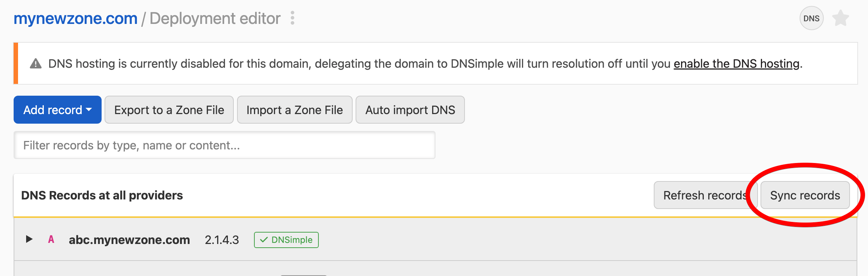The width and height of the screenshot is (868, 276).
Task: Click the checkmark inside the DNSimple badge
Action: [x=264, y=240]
